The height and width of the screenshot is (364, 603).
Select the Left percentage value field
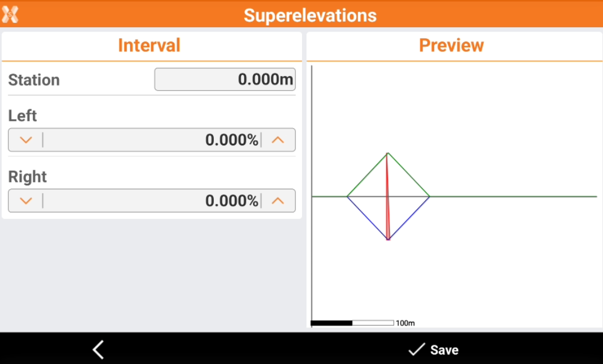pyautogui.click(x=152, y=140)
